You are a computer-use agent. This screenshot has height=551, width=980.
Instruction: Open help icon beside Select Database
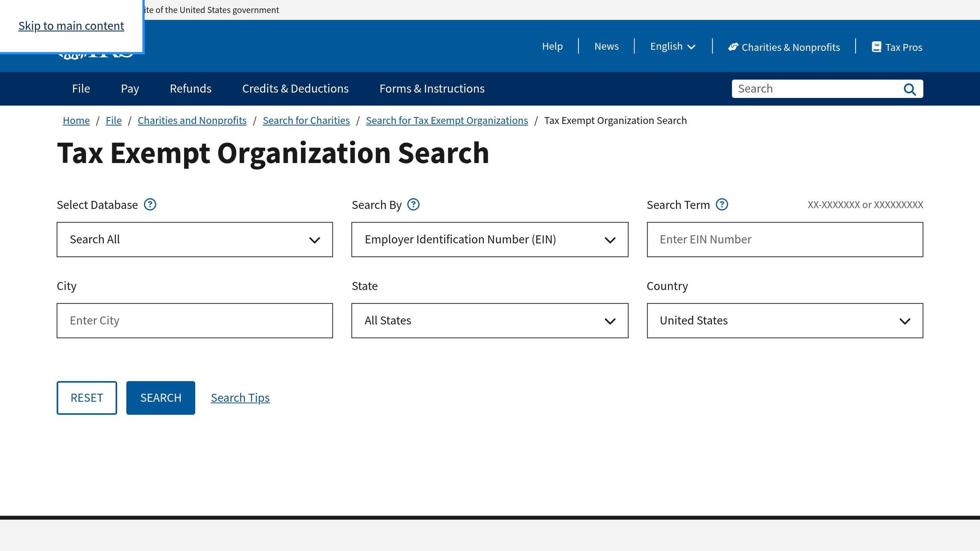(x=150, y=205)
